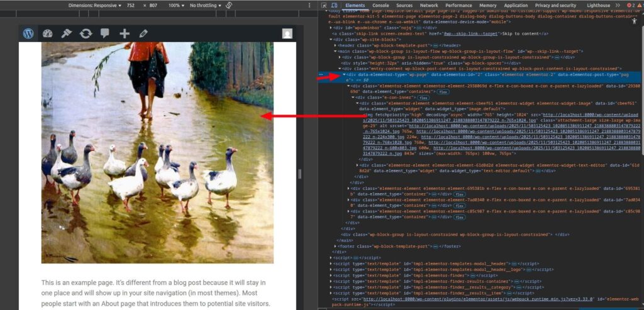Image resolution: width=644 pixels, height=310 pixels.
Task: Select the entry-content wp-block-post-content div line
Action: coord(480,69)
